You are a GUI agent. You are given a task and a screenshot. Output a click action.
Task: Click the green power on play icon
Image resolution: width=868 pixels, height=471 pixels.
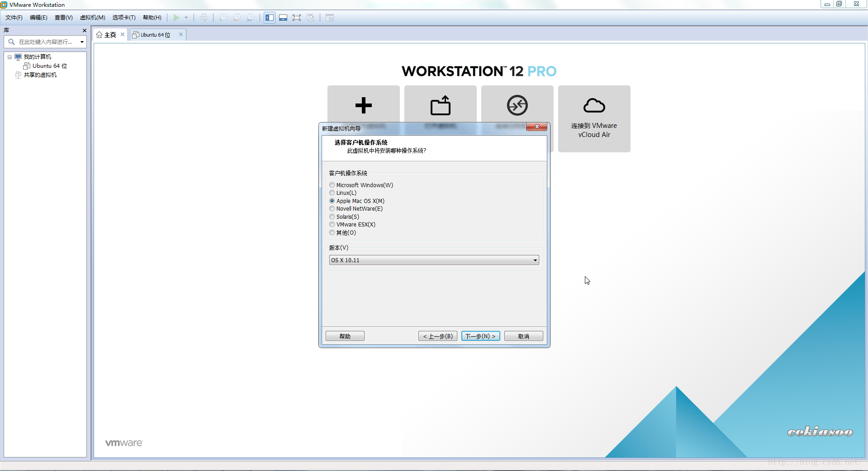[176, 18]
